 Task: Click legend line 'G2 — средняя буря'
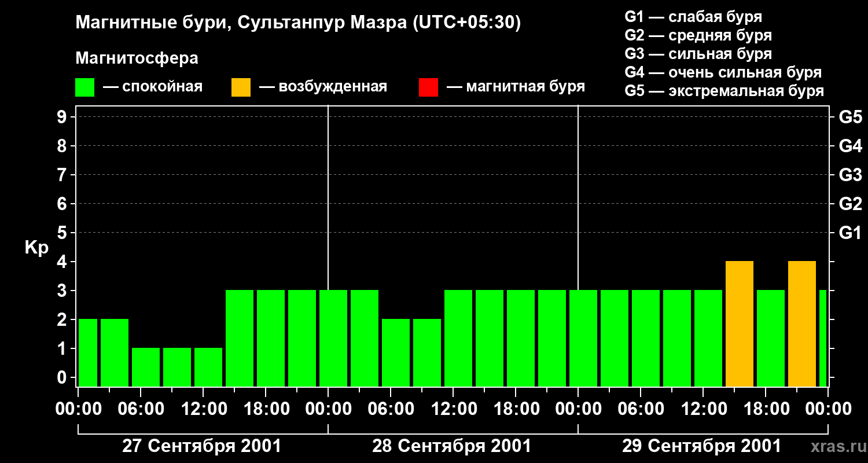[x=698, y=35]
